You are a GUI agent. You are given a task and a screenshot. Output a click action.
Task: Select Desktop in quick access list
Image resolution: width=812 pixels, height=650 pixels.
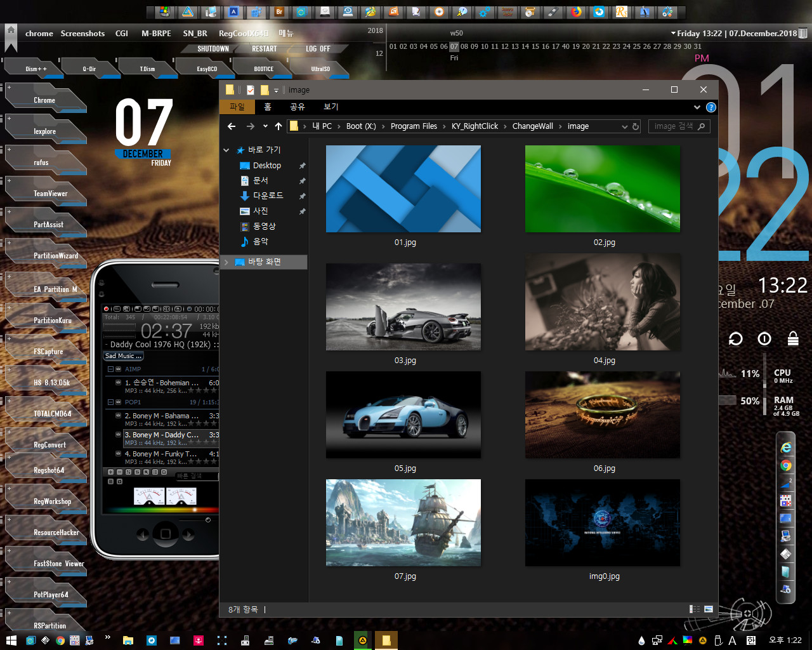click(x=266, y=166)
